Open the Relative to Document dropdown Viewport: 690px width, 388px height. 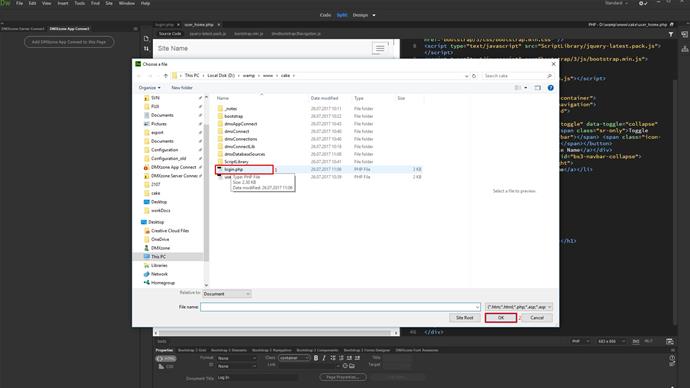227,293
